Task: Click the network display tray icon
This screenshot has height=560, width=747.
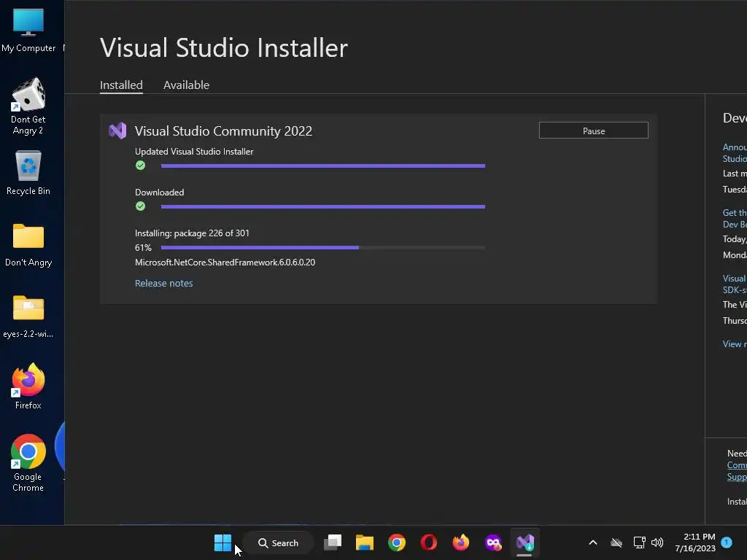Action: pyautogui.click(x=639, y=542)
